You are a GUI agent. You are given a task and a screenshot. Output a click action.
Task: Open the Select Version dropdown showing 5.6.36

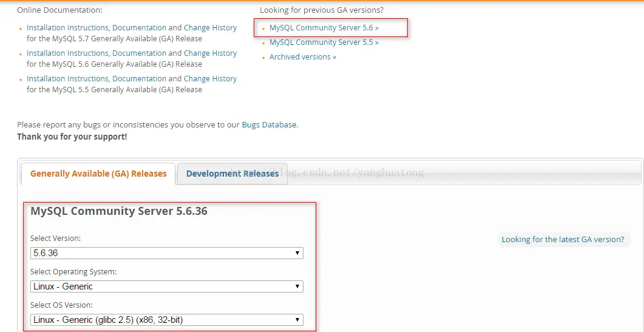pyautogui.click(x=167, y=253)
